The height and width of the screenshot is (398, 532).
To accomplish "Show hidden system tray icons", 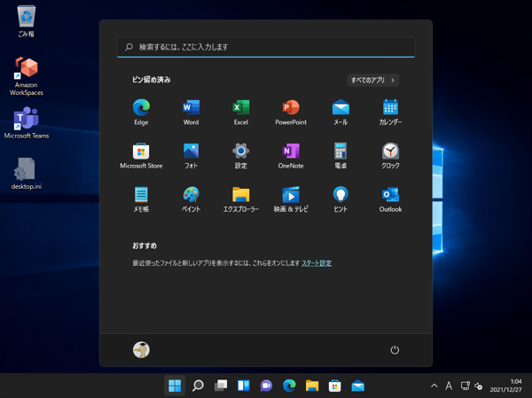I will 434,386.
